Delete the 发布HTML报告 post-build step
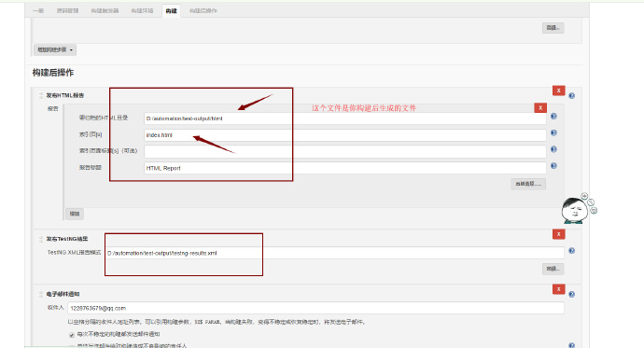Screen dimensions: 644x348 coord(558,90)
